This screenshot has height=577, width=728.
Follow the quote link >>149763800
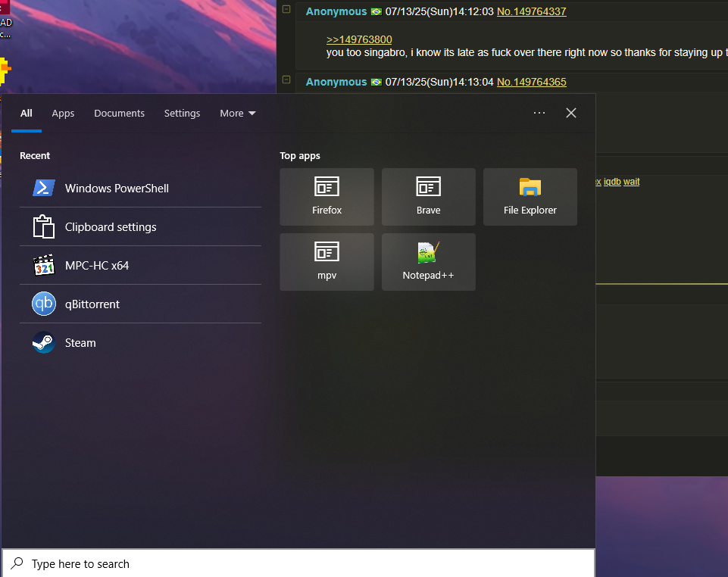(x=359, y=39)
